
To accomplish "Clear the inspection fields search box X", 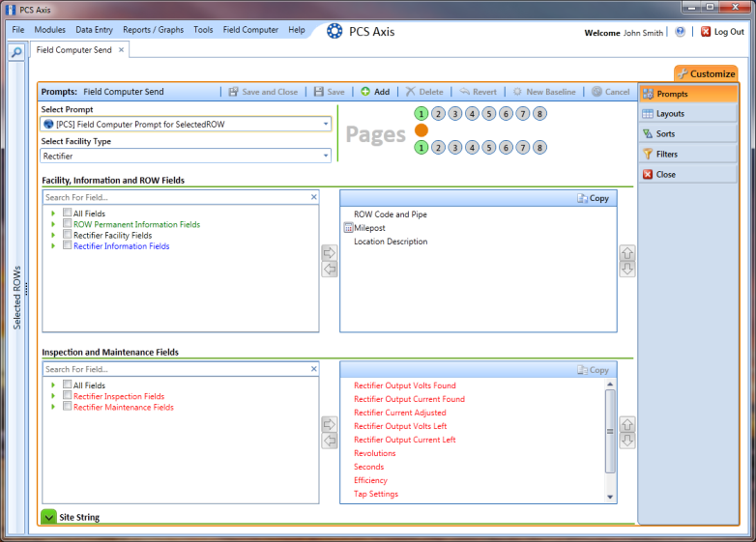I will (x=314, y=369).
